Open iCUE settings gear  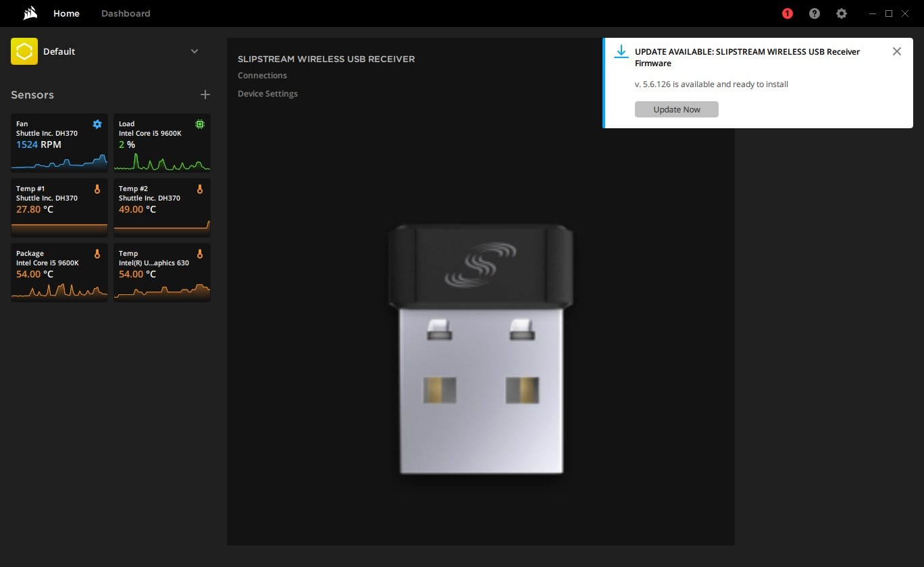(x=842, y=13)
